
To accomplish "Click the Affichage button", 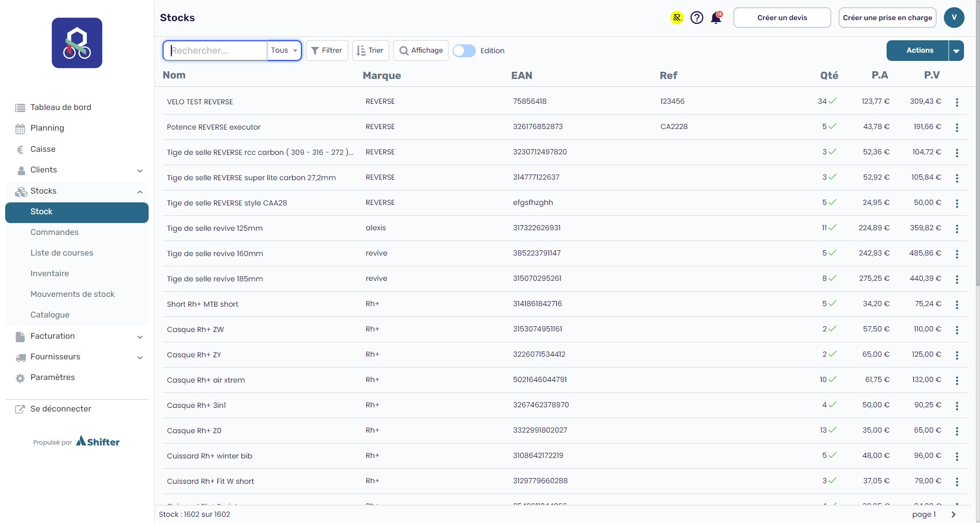I will click(x=421, y=51).
